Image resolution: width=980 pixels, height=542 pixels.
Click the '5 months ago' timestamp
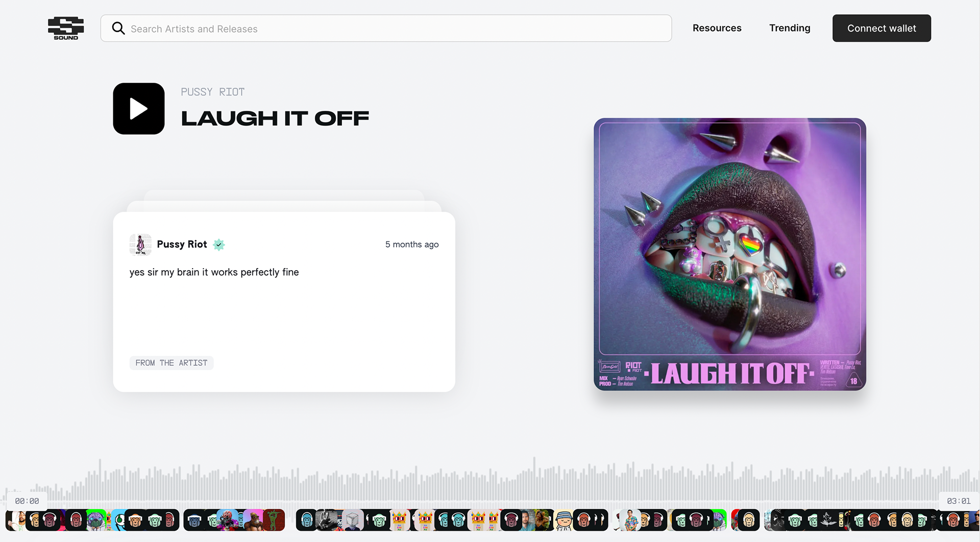tap(412, 244)
